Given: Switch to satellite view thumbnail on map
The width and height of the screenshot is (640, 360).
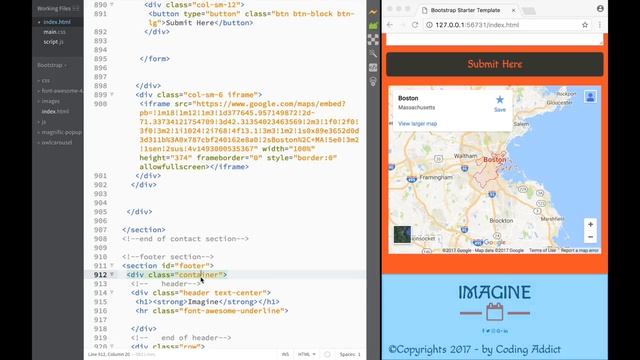Looking at the screenshot, I should tap(402, 235).
